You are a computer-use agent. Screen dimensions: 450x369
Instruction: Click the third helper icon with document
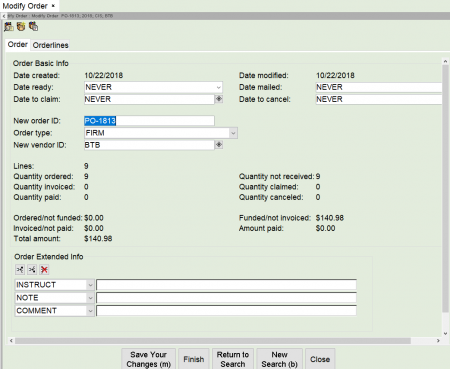coord(33,27)
